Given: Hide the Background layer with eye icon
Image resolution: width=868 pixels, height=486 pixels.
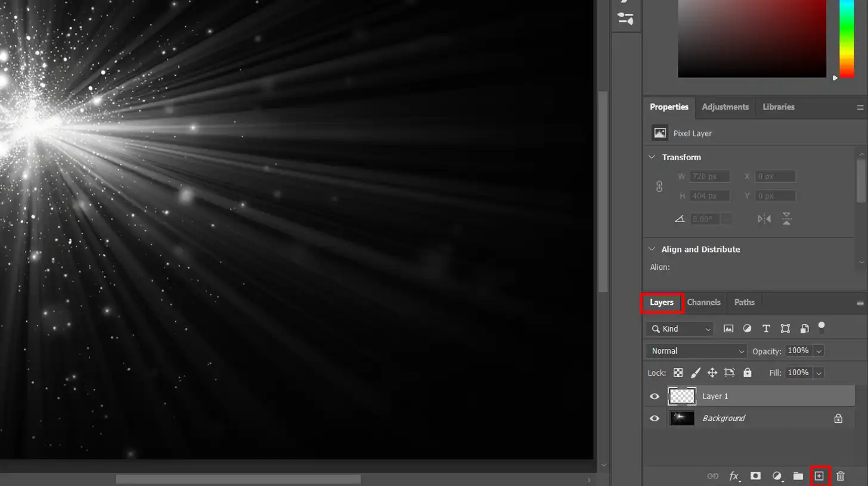Looking at the screenshot, I should [655, 418].
